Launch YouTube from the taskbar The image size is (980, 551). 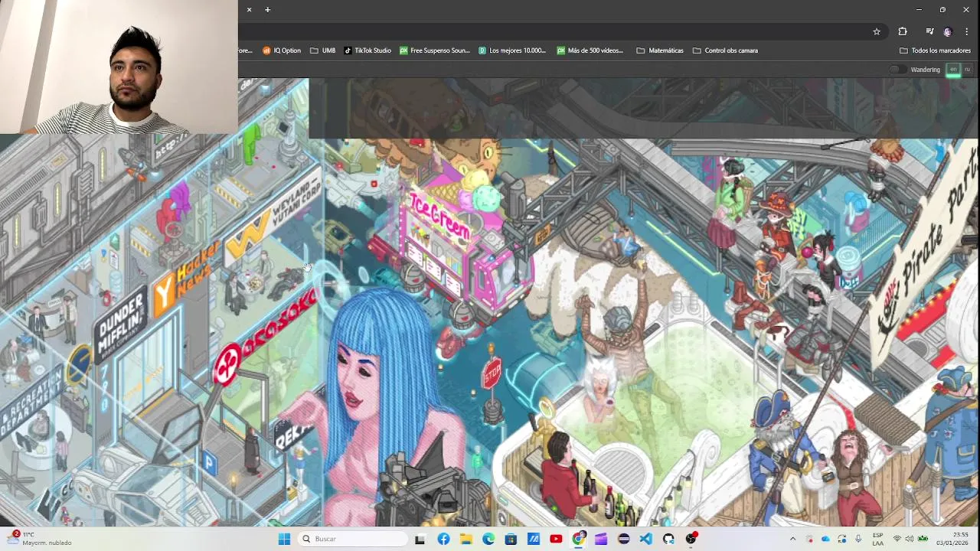[556, 539]
